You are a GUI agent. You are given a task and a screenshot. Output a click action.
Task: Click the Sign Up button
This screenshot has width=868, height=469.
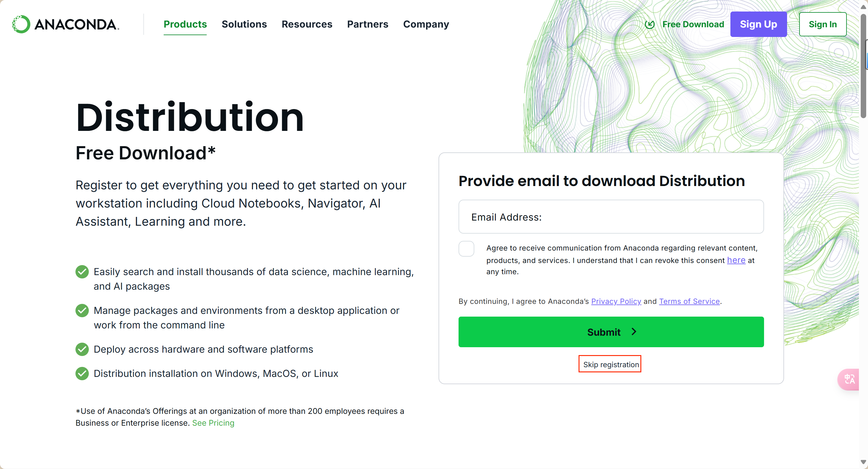[x=758, y=24]
